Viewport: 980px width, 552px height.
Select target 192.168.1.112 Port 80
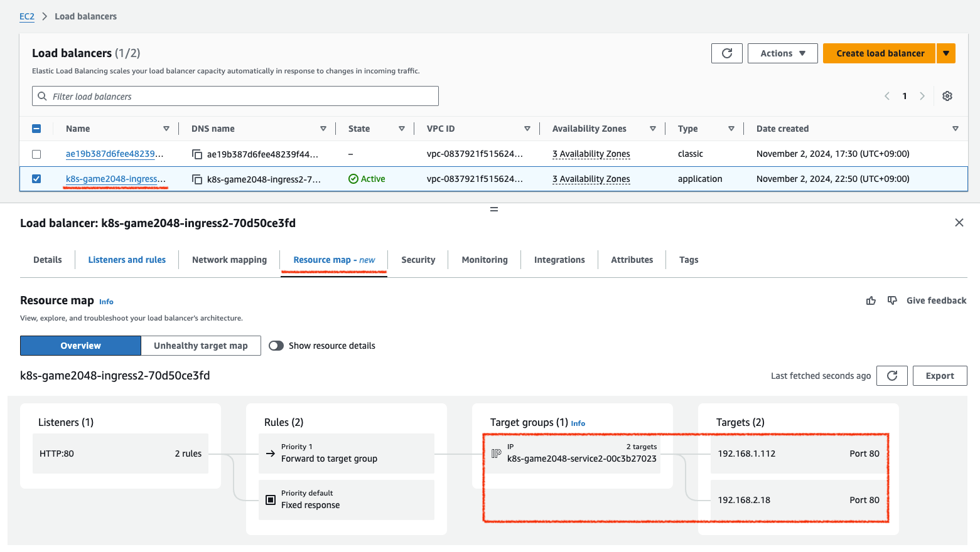[799, 454]
